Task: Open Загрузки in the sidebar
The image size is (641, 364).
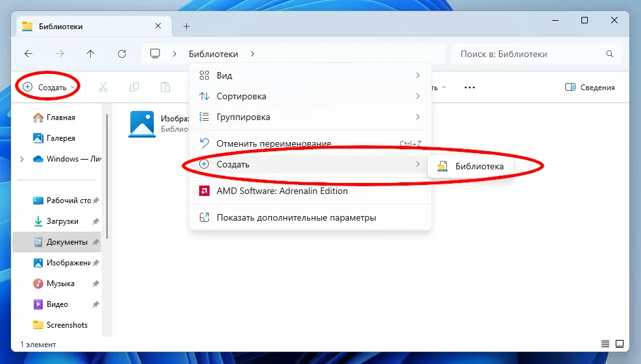Action: [x=57, y=221]
